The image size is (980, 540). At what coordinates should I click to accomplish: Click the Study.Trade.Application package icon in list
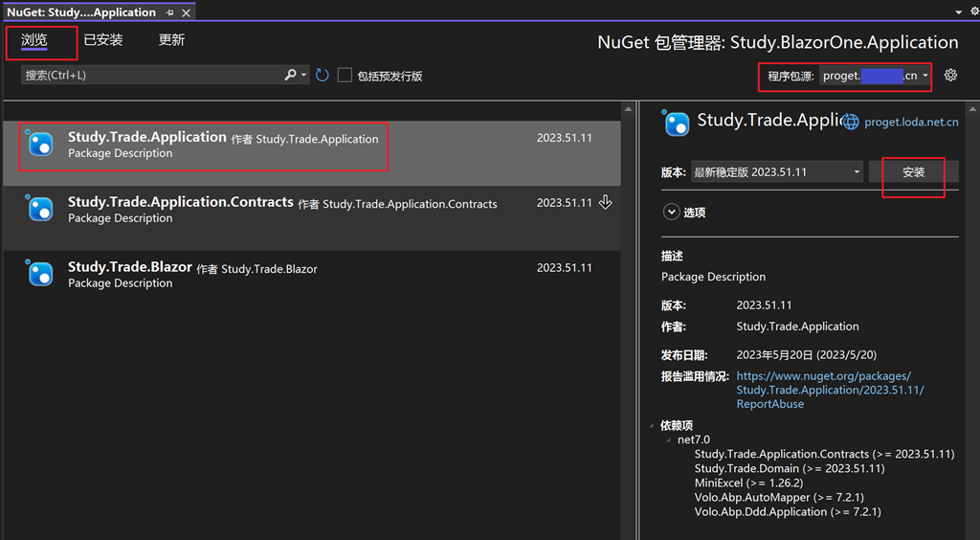(38, 142)
